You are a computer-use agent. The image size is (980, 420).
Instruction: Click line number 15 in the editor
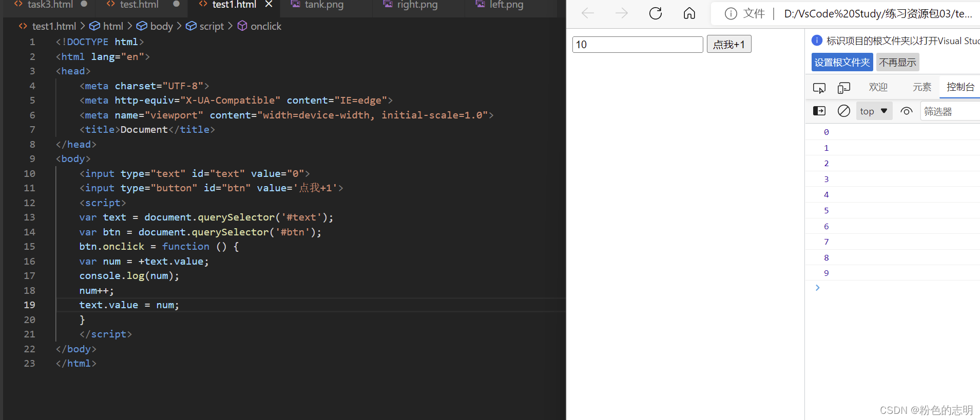pyautogui.click(x=29, y=247)
